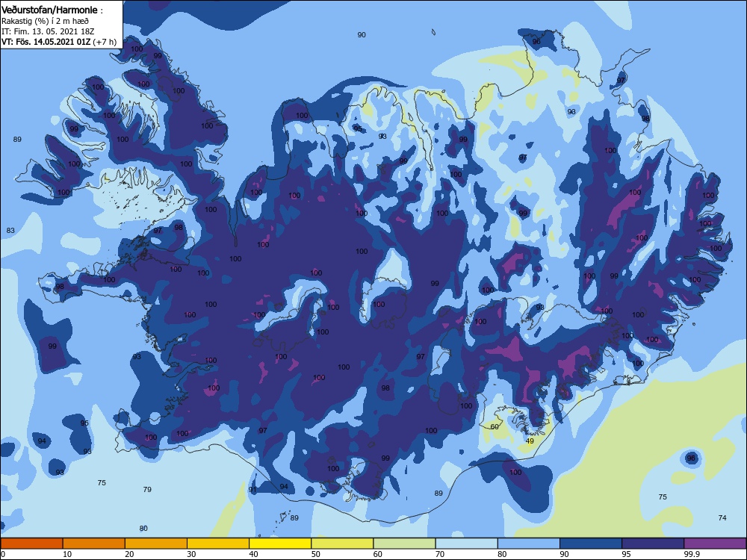Click the legend scale label '30'
The width and height of the screenshot is (747, 560).
pos(191,554)
